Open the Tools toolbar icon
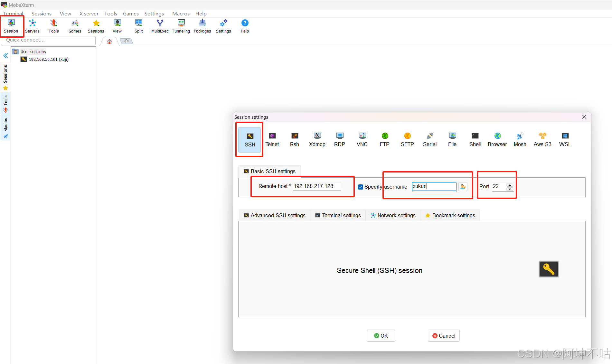The image size is (612, 364). [53, 26]
